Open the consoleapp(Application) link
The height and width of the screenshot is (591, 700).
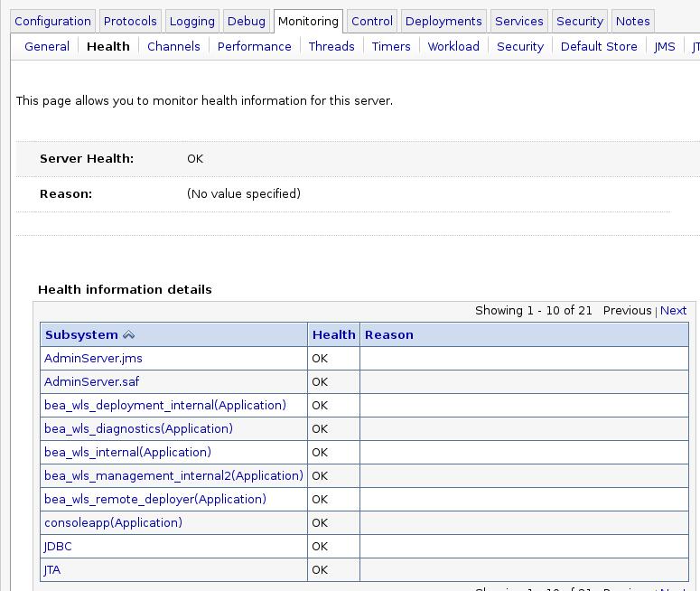point(113,522)
